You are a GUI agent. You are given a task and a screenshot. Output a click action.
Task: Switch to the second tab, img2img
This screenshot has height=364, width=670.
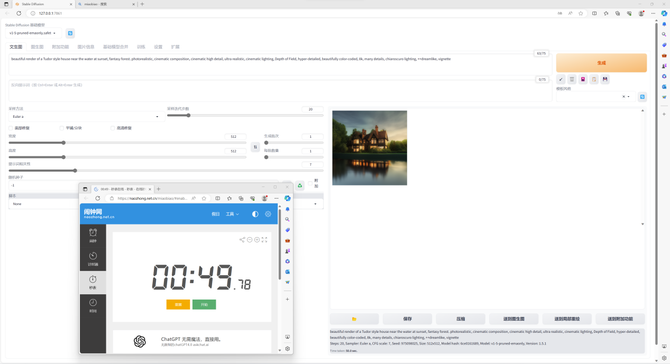[37, 47]
